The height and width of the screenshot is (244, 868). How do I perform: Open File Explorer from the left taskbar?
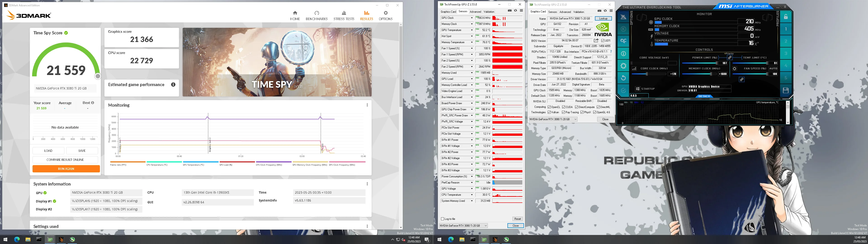(28, 239)
